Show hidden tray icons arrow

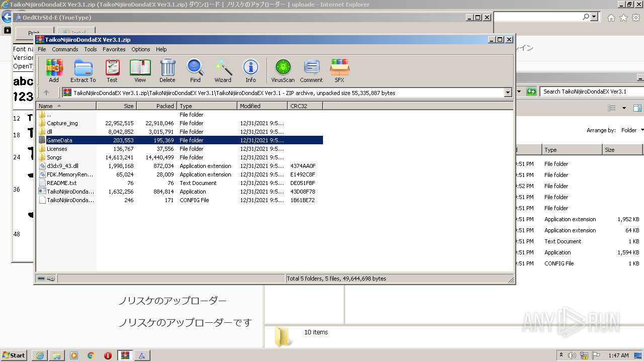tap(561, 355)
